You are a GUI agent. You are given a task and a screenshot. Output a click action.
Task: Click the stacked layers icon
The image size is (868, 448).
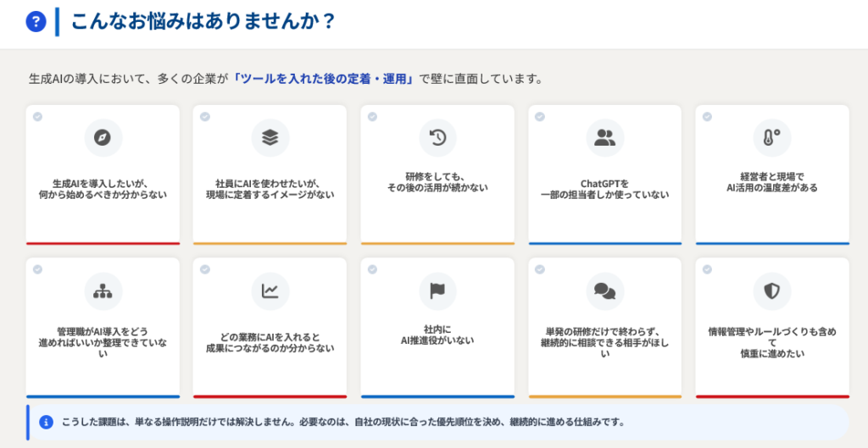point(270,138)
